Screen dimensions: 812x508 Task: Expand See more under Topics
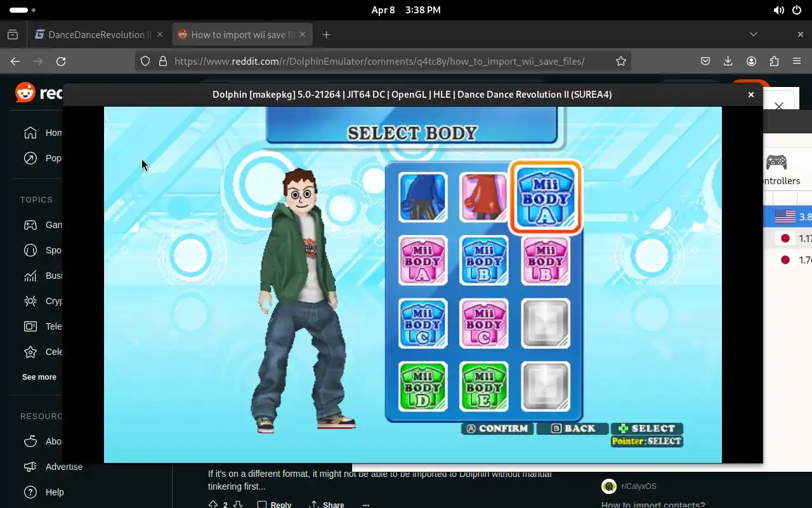click(x=39, y=377)
